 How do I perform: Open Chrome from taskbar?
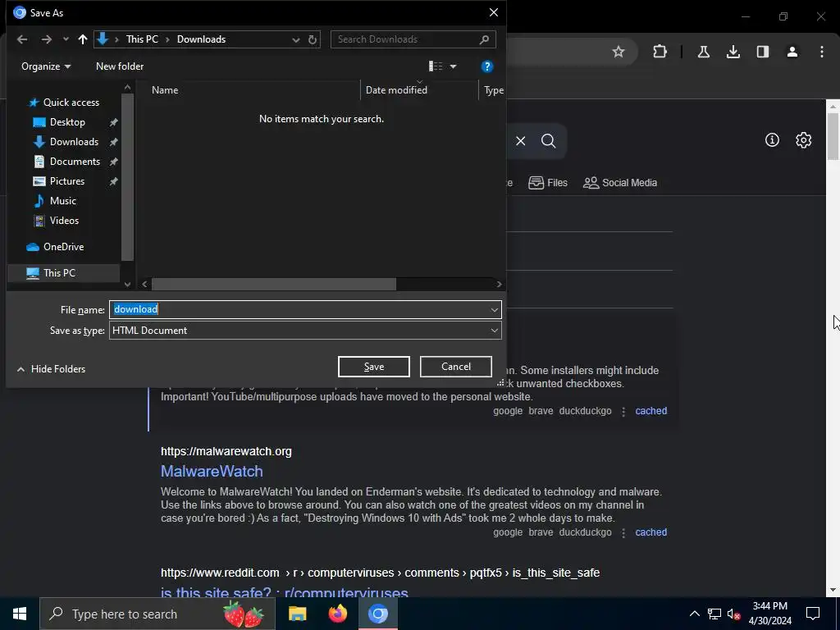pyautogui.click(x=377, y=614)
